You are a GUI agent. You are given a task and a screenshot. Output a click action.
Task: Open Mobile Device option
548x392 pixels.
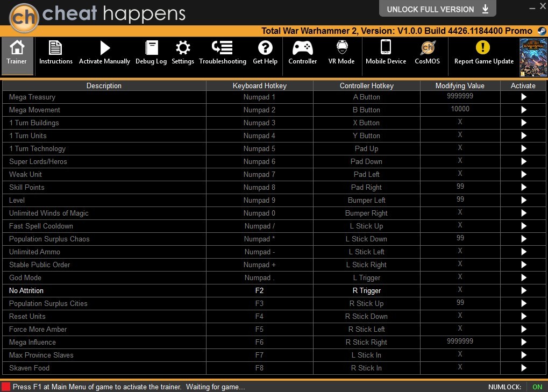click(x=386, y=52)
